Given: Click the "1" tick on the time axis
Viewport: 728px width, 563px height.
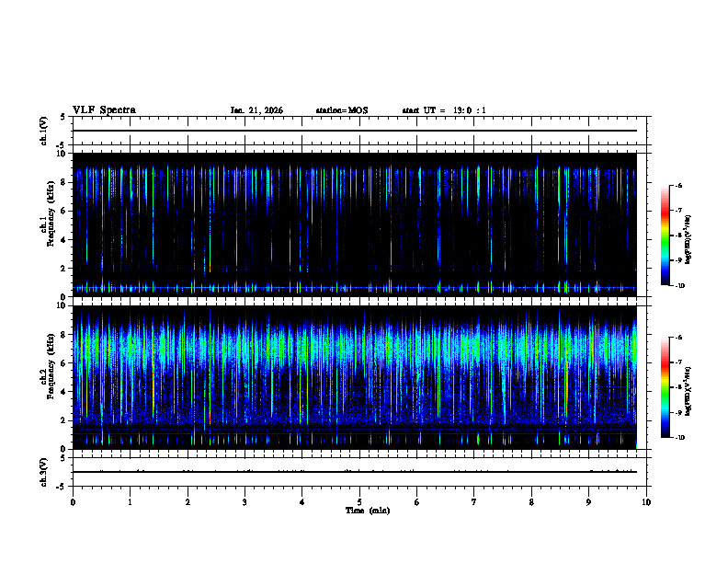Looking at the screenshot, I should coord(130,502).
